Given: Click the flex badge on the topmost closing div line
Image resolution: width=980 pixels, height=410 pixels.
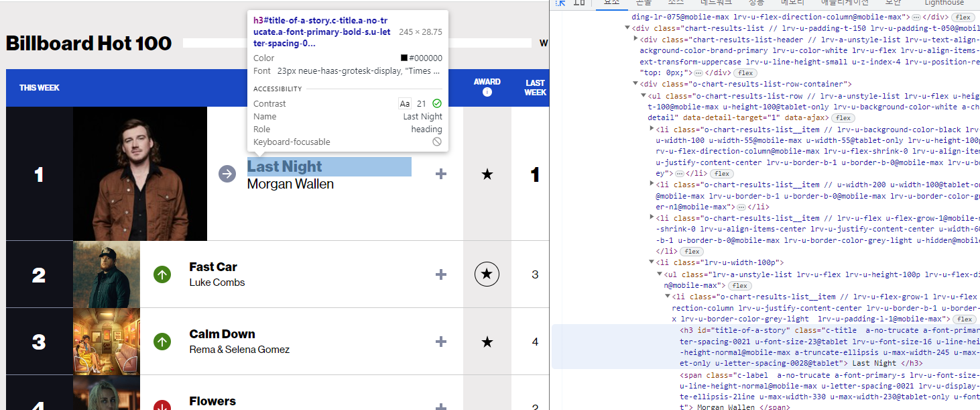Looking at the screenshot, I should pyautogui.click(x=963, y=17).
